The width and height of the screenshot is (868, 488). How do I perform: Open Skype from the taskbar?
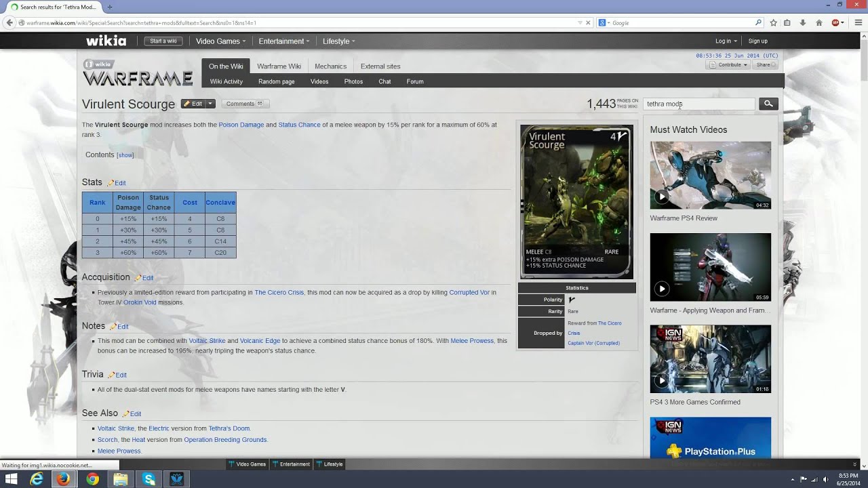tap(149, 479)
